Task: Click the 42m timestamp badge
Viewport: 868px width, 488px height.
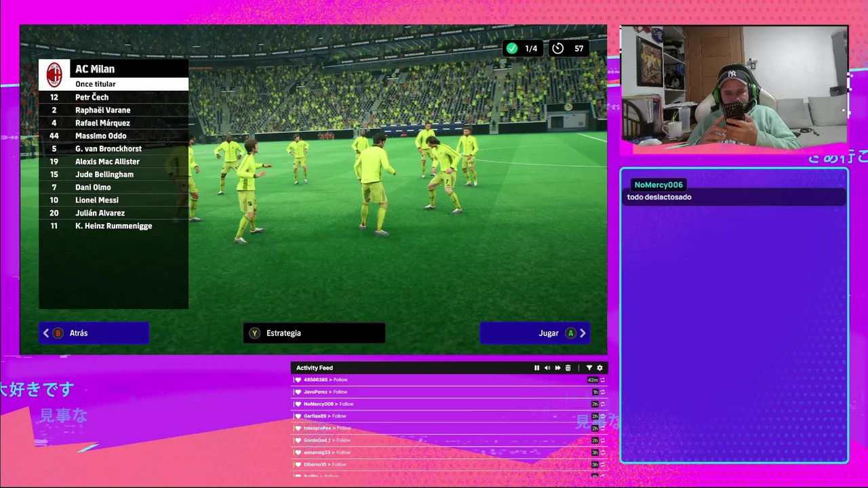Action: pos(593,380)
